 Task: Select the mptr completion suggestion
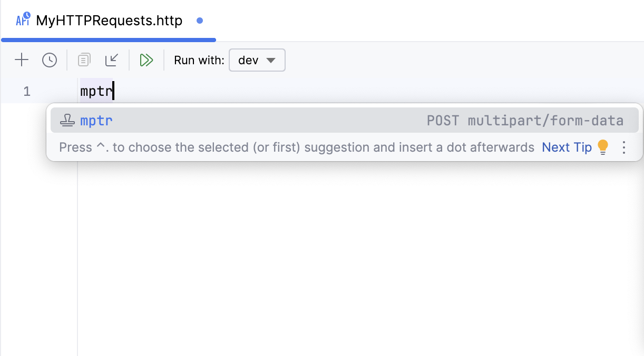(x=96, y=121)
